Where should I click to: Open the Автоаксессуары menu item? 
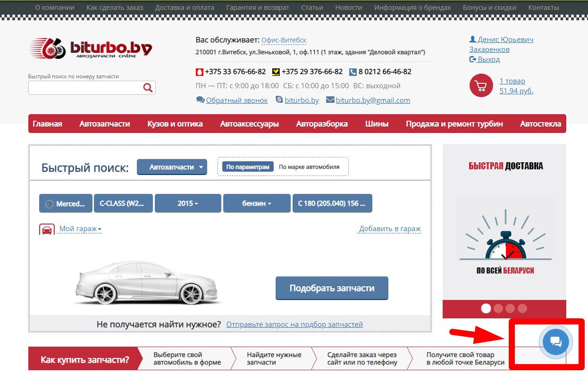(x=250, y=124)
